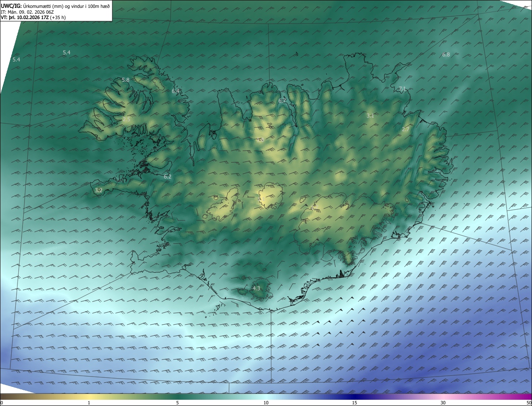
Task: Click the 5.8 value label in the Westfjords
Action: coord(126,80)
